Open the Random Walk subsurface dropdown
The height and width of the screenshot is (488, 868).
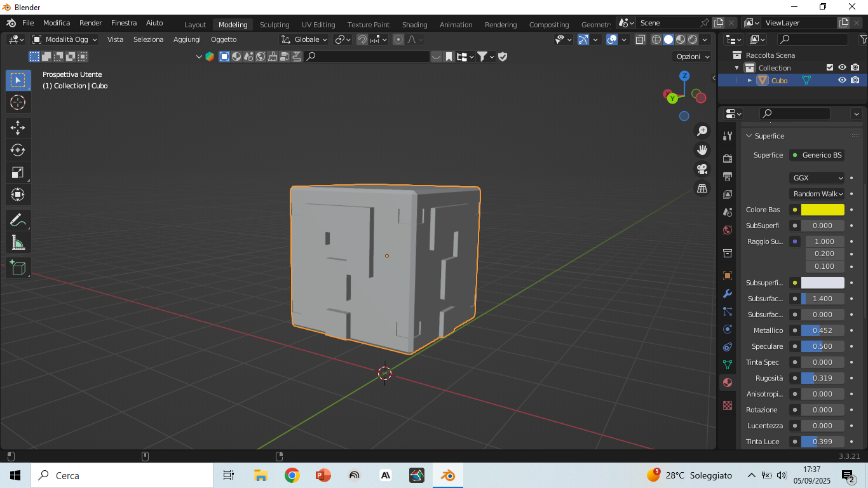817,194
